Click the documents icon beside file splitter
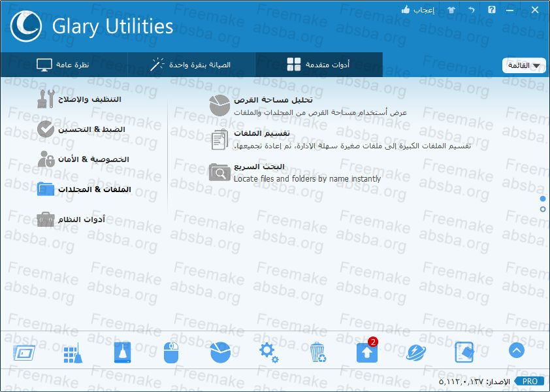Image resolution: width=550 pixels, height=392 pixels. (220, 139)
